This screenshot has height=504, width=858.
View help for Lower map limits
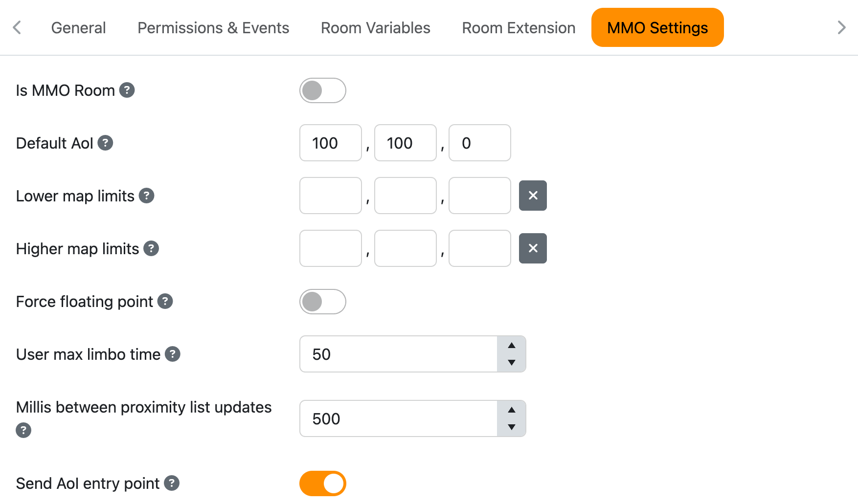[x=147, y=196]
